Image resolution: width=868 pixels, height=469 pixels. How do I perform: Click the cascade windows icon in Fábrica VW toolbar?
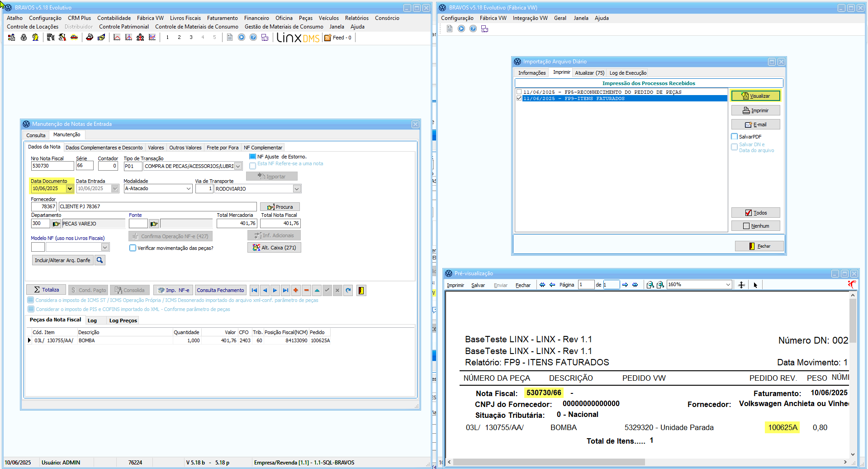(484, 29)
